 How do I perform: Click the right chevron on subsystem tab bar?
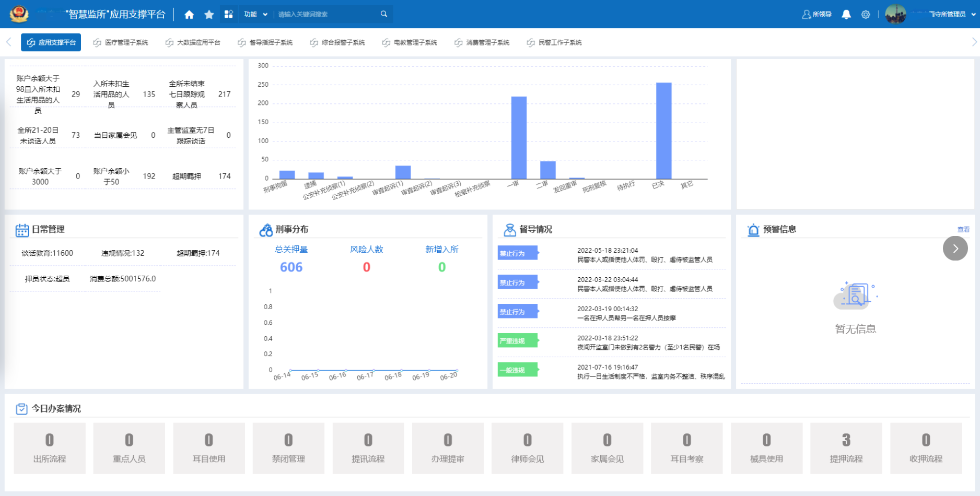click(x=973, y=42)
